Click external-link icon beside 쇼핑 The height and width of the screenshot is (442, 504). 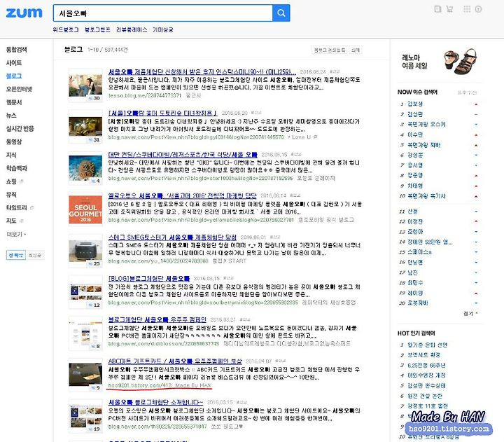(x=22, y=181)
